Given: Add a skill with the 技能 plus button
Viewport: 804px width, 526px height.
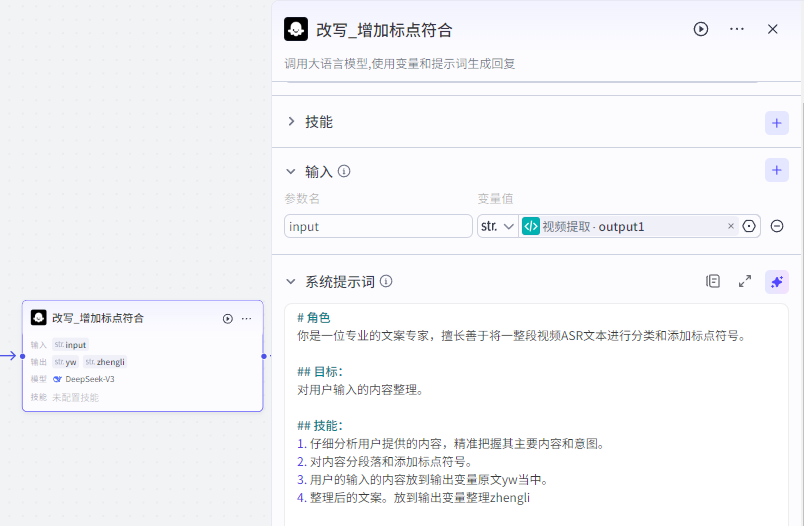Looking at the screenshot, I should (x=776, y=123).
